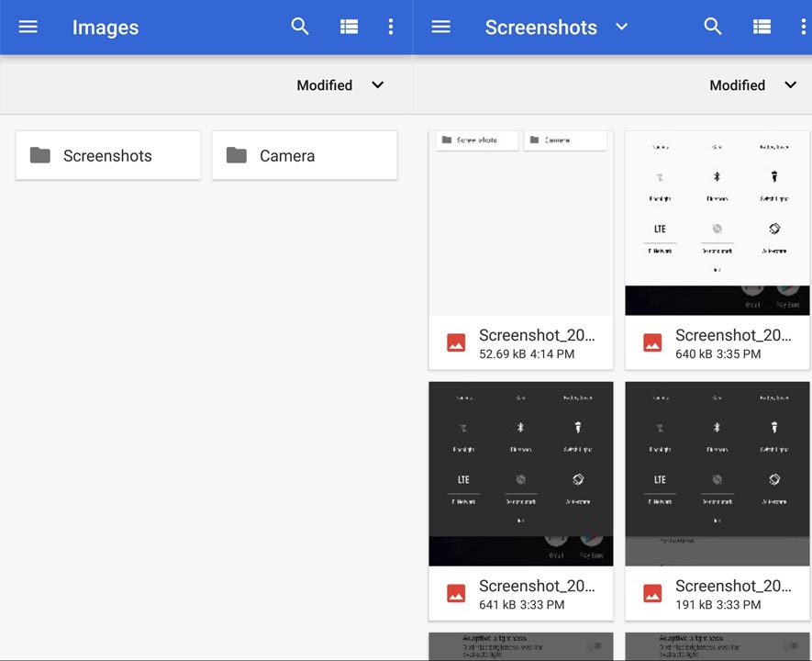Select file name above 191 kB 3:33 PM

(x=733, y=586)
